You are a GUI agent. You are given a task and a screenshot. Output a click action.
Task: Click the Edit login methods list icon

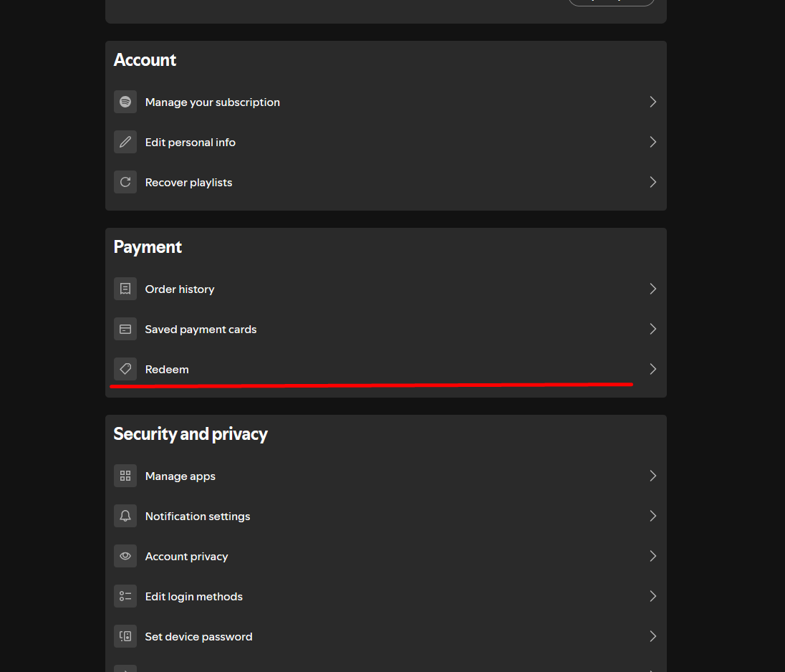125,596
